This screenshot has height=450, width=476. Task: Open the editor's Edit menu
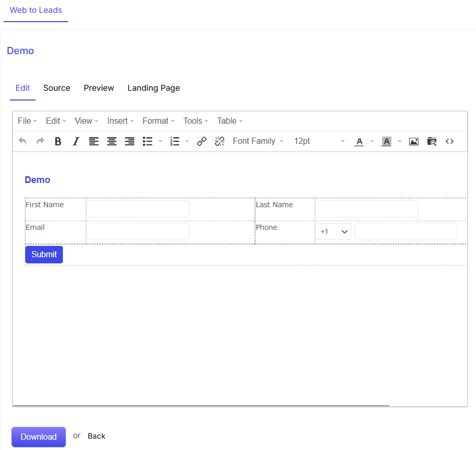tap(56, 121)
